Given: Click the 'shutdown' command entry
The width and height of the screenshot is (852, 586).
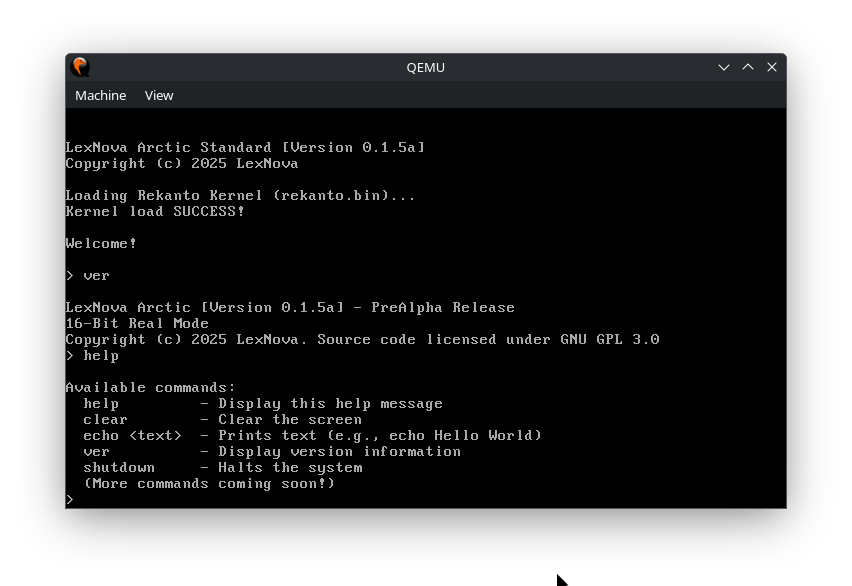Looking at the screenshot, I should (x=119, y=467).
